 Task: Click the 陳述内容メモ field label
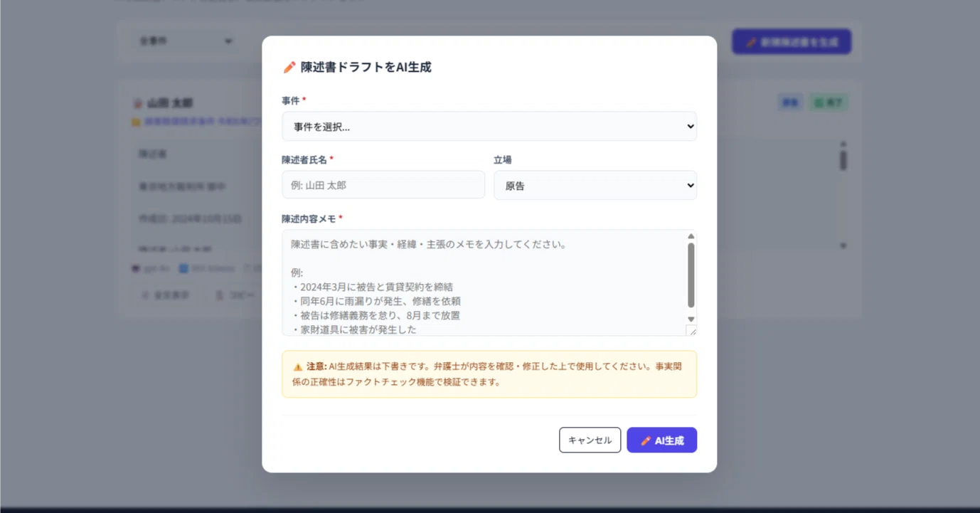click(x=309, y=218)
